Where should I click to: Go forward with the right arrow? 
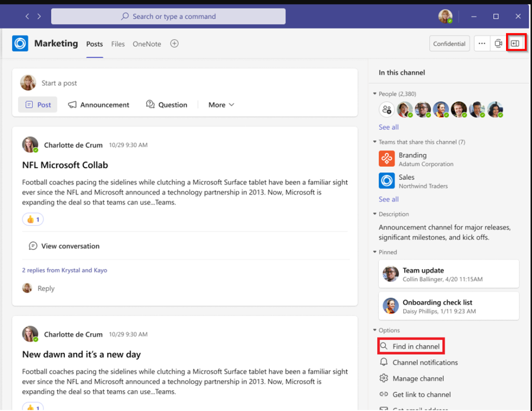click(39, 16)
